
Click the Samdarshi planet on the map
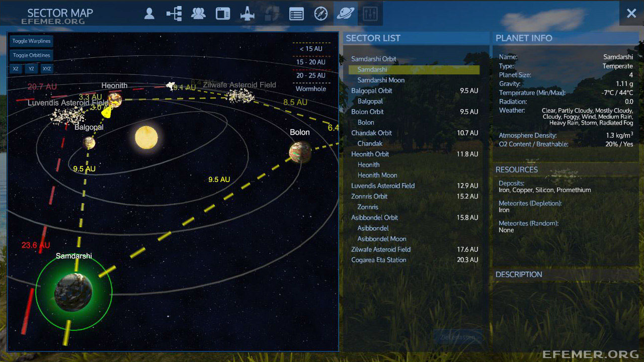pos(73,293)
